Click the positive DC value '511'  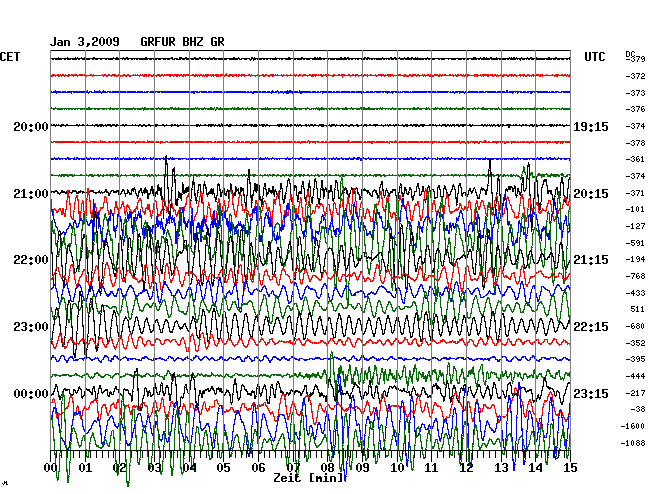[638, 309]
